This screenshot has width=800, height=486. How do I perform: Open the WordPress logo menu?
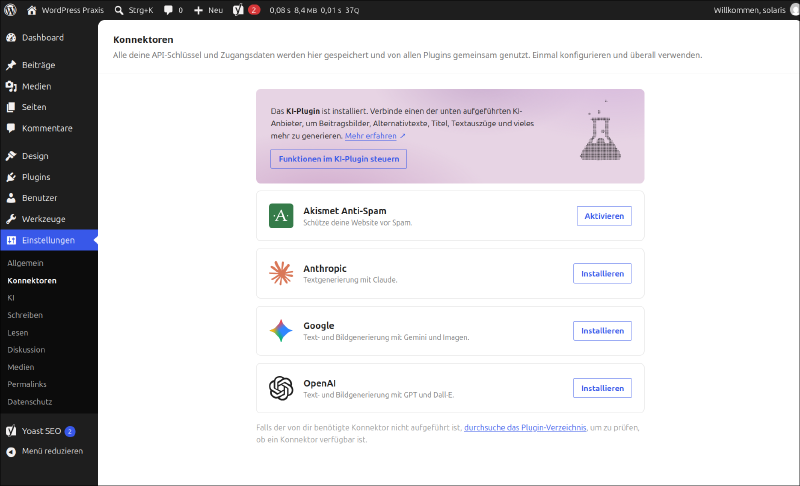click(10, 10)
